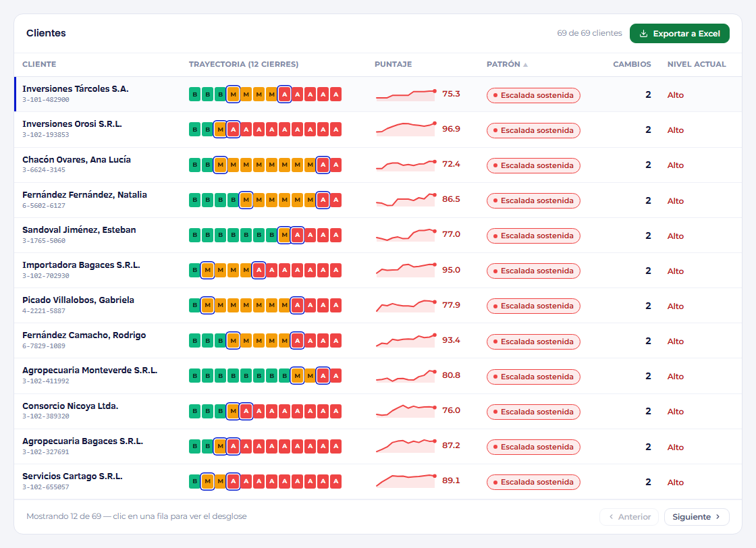Click the Clientes panel title
756x548 pixels.
point(46,33)
